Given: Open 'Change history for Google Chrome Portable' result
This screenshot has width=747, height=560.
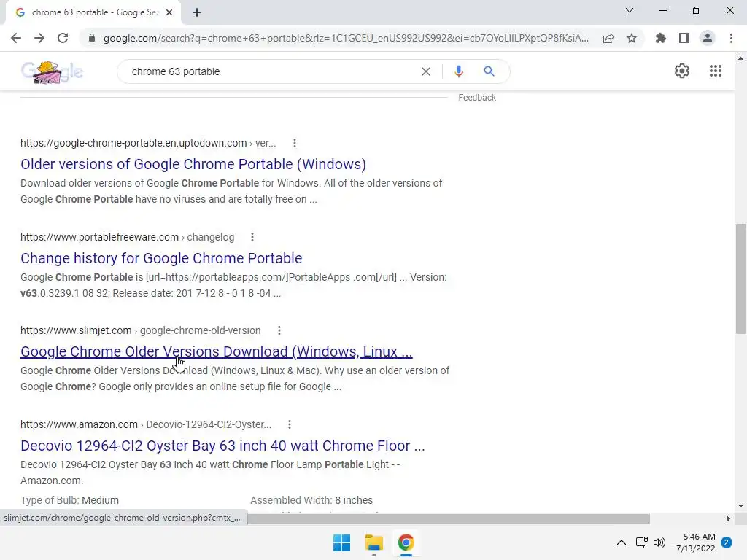Looking at the screenshot, I should tap(161, 258).
